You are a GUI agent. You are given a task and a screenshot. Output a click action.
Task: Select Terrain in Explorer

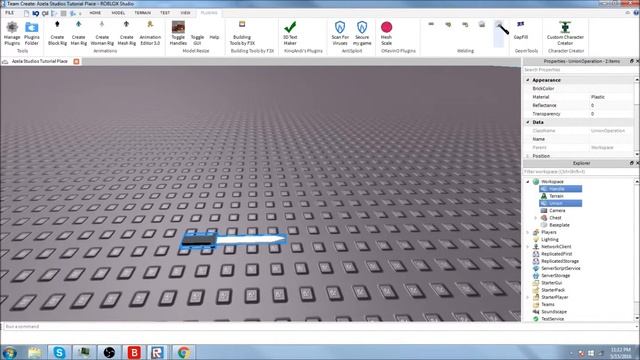(556, 196)
